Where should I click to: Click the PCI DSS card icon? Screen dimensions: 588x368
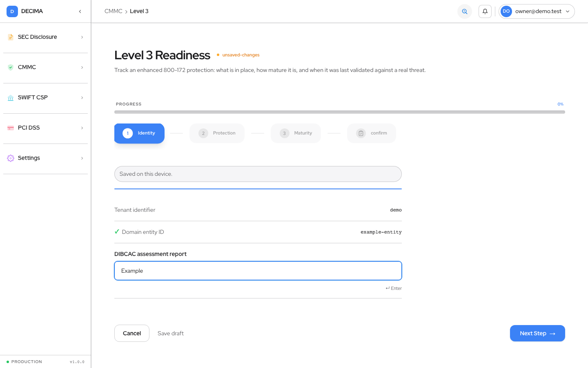coord(11,128)
